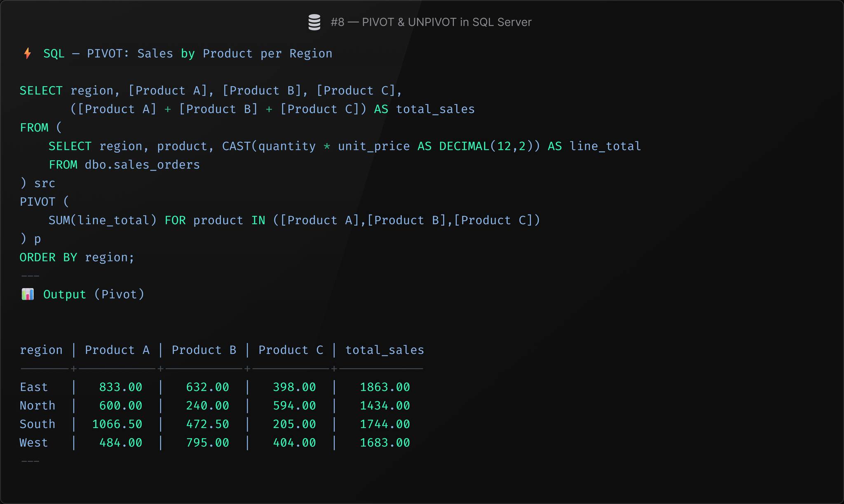The image size is (844, 504).
Task: Click the "West" row label
Action: click(34, 443)
